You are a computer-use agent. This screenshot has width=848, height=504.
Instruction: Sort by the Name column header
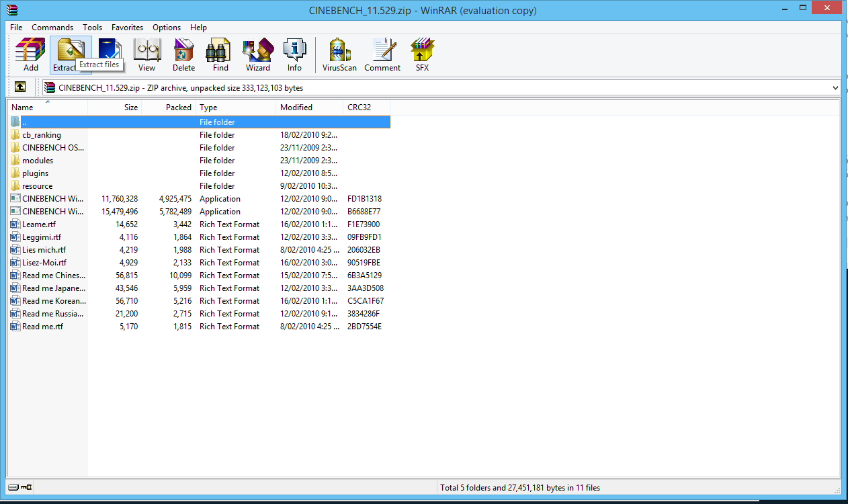click(x=48, y=108)
